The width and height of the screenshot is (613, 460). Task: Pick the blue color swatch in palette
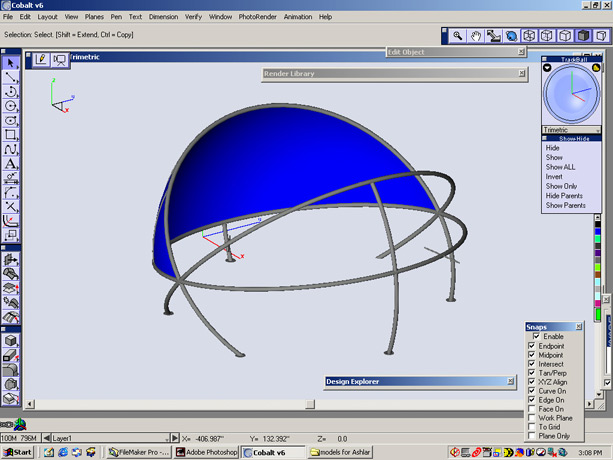[597, 232]
